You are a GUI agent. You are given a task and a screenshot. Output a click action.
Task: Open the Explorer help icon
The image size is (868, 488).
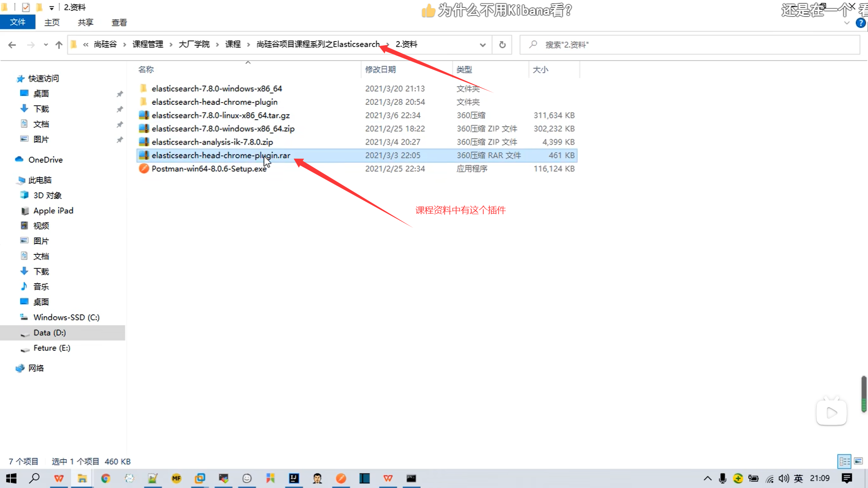(x=860, y=23)
